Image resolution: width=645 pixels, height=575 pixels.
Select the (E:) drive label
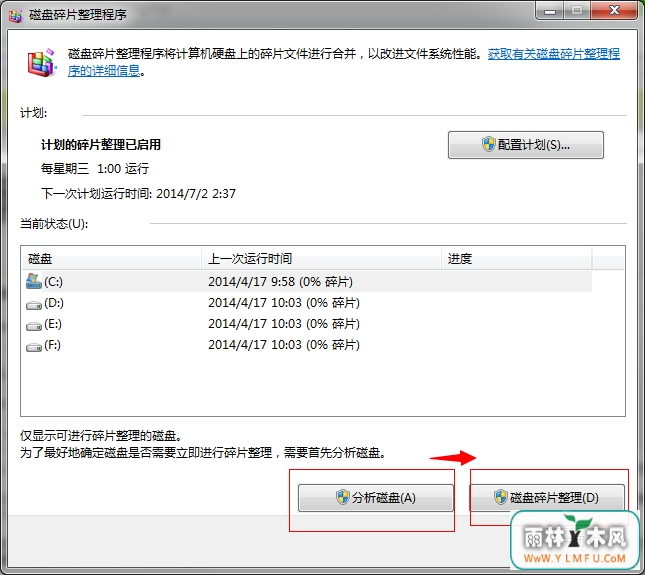coord(53,324)
